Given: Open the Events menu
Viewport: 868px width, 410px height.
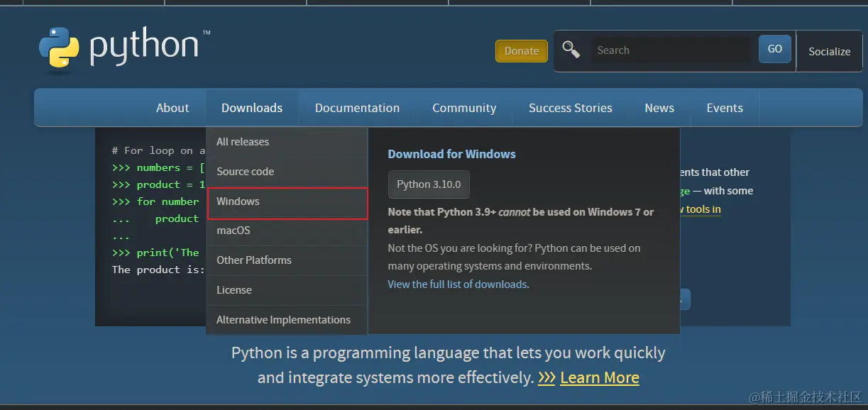Looking at the screenshot, I should click(x=725, y=108).
